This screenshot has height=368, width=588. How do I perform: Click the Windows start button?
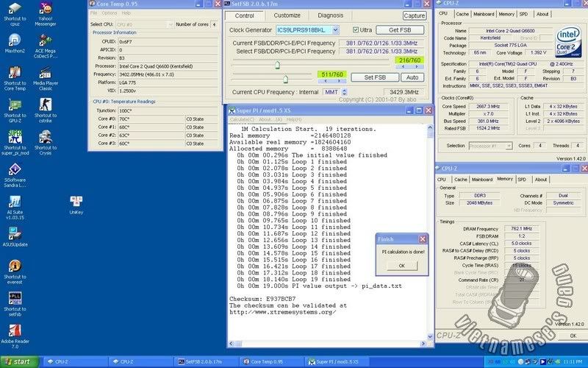(x=20, y=362)
